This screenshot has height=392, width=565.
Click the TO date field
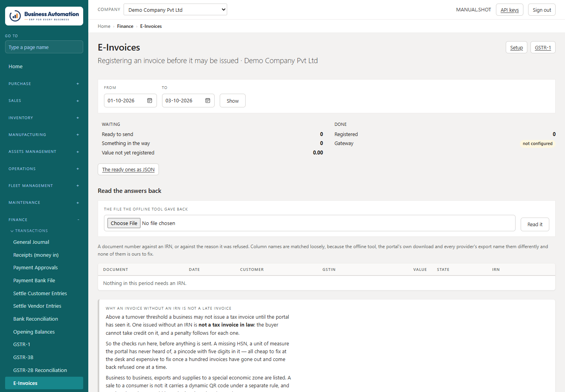coord(188,101)
